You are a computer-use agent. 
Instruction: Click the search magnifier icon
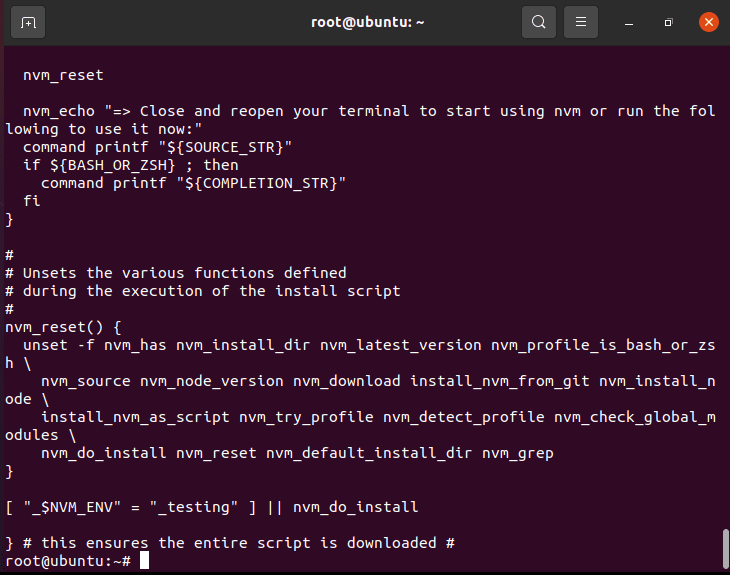(x=539, y=22)
